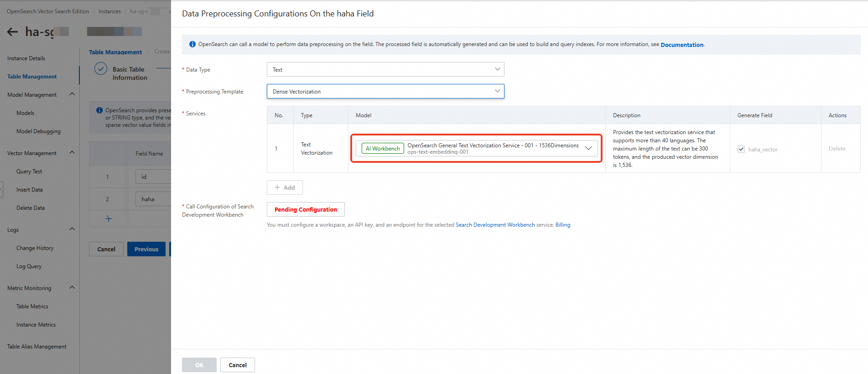This screenshot has height=374, width=868.
Task: Toggle the haha_vector generate field checkbox
Action: [x=741, y=149]
